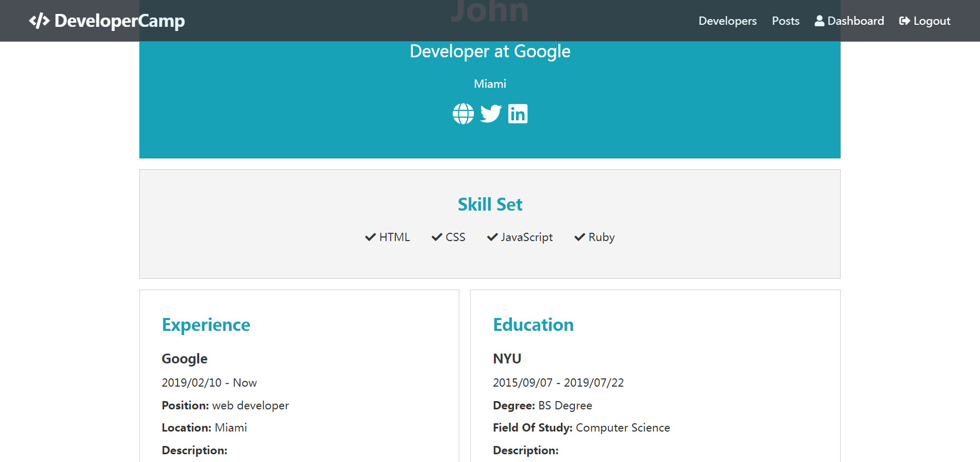Click the '2015/09/07 - 2019/07/22' date range

pos(558,383)
